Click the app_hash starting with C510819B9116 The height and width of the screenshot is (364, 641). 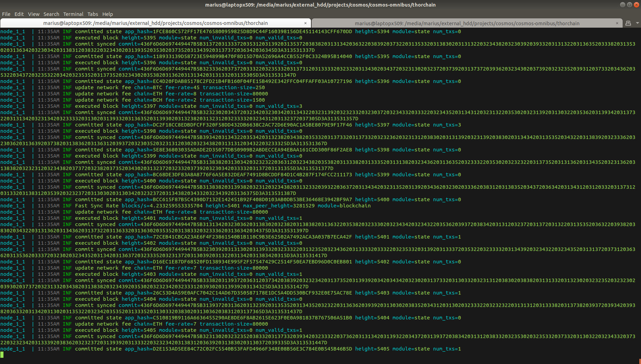238,318
